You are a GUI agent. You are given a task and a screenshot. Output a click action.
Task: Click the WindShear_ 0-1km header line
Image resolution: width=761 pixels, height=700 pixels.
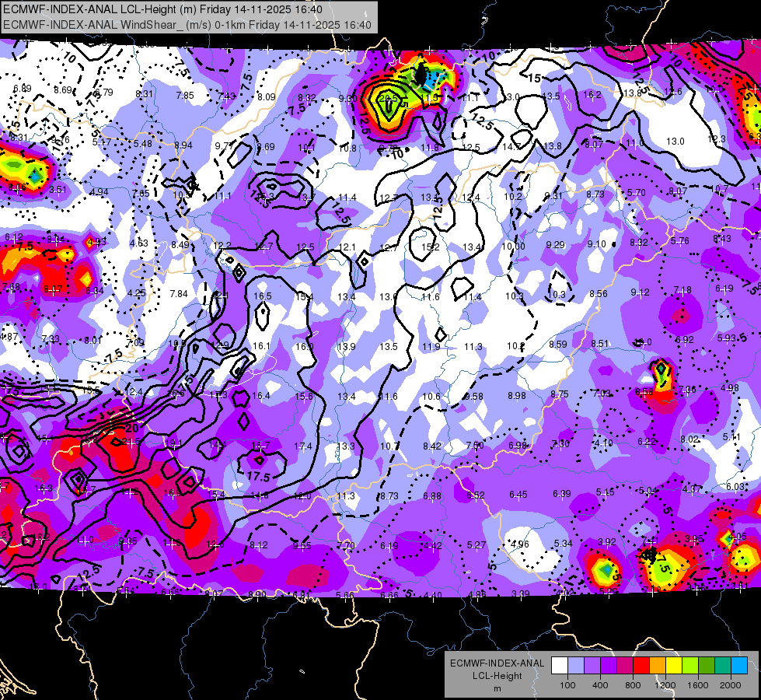pyautogui.click(x=187, y=25)
